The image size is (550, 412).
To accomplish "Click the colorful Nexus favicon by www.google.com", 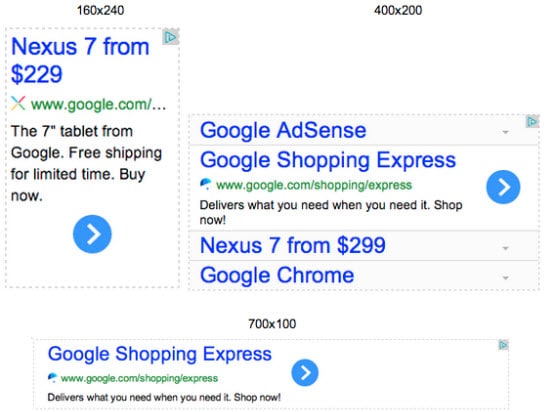I will pyautogui.click(x=18, y=103).
